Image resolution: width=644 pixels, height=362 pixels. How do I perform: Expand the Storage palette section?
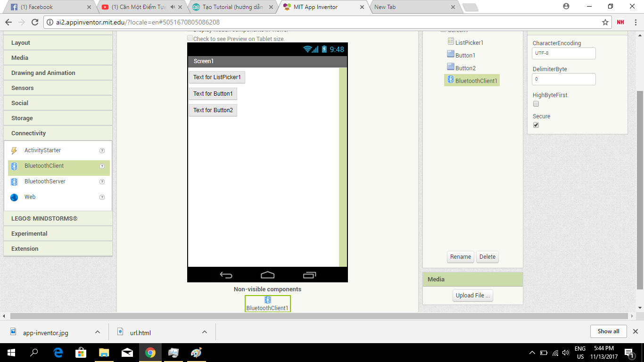click(x=58, y=118)
